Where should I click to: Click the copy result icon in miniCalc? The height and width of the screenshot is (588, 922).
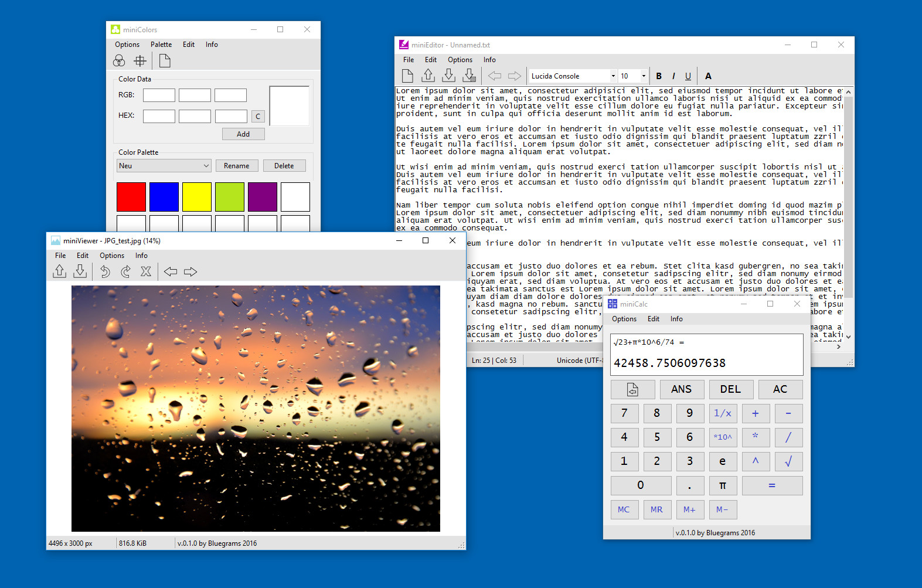point(632,389)
